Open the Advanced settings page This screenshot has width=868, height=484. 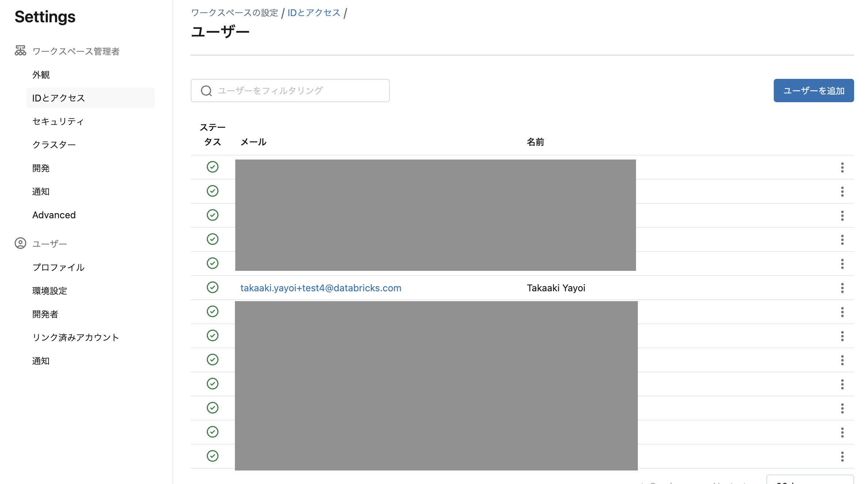pos(54,215)
